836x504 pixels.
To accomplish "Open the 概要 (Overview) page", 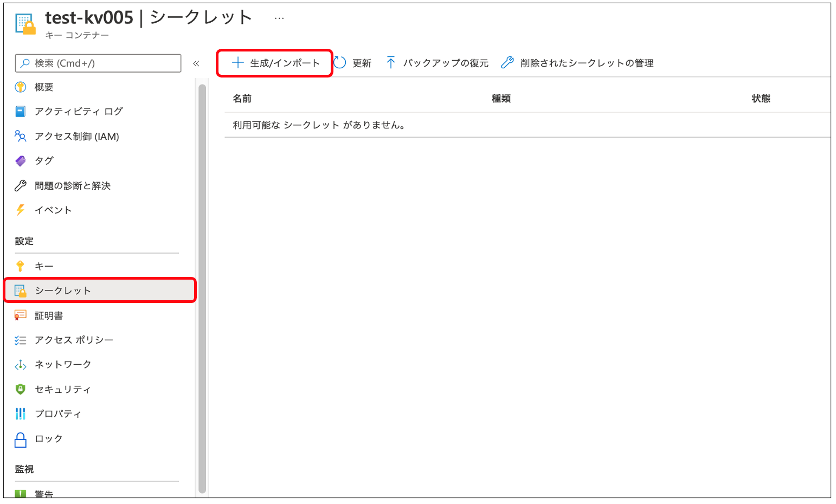I will [x=43, y=86].
